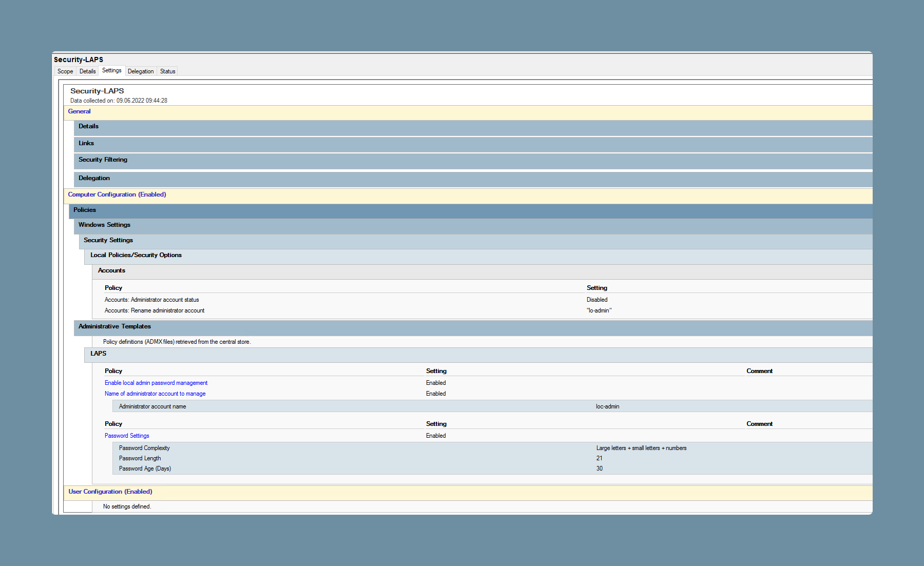Click the ADMX central store notice

[177, 342]
